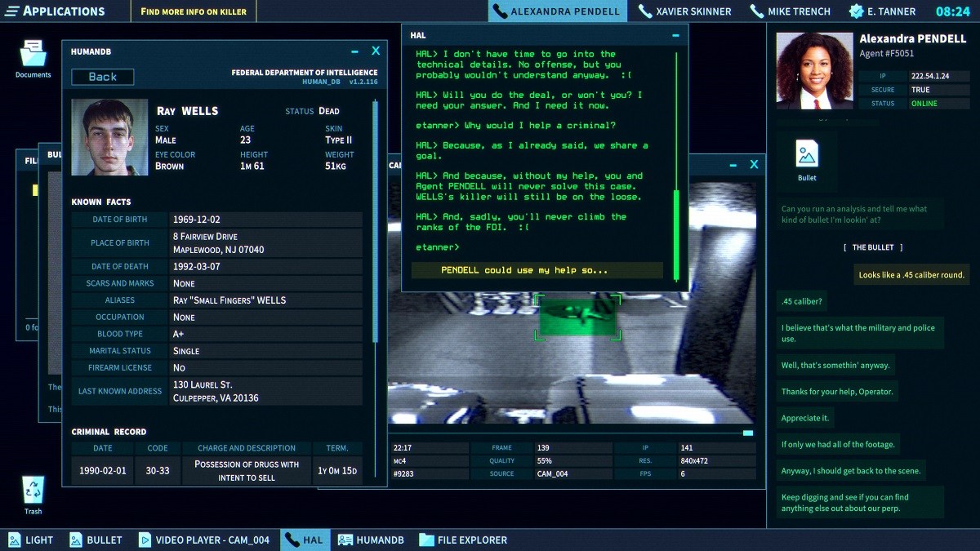Minimize the HumanDB window
Image resolution: width=980 pixels, height=551 pixels.
(x=355, y=51)
